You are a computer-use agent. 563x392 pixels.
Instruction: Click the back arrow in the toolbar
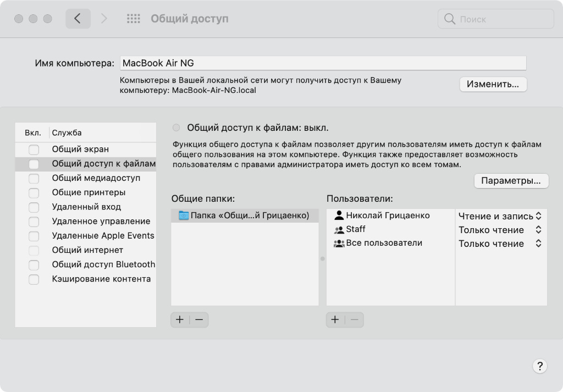point(78,19)
